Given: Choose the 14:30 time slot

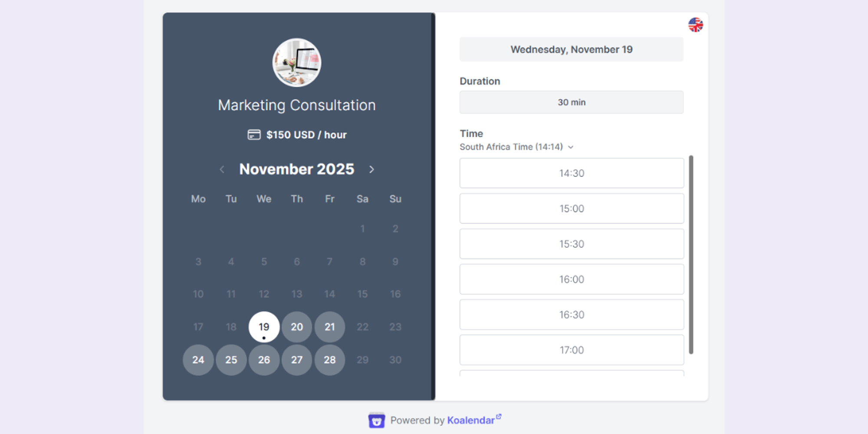Looking at the screenshot, I should pyautogui.click(x=571, y=173).
